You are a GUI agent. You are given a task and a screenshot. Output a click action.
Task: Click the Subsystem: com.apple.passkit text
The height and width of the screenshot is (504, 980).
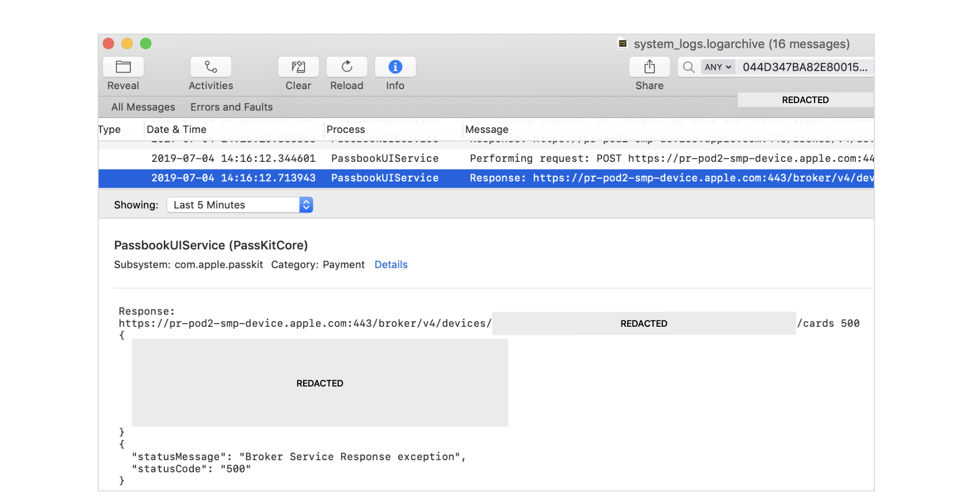[x=189, y=264]
